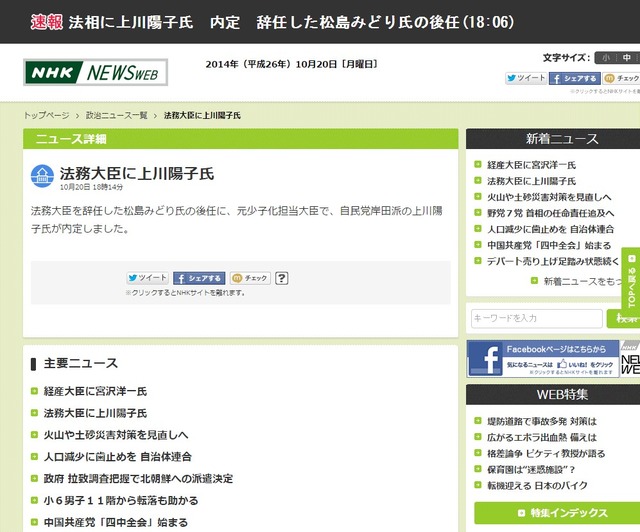Screen dimensions: 640x532
Task: Focus the キーワードを入力 search field
Action: click(537, 318)
